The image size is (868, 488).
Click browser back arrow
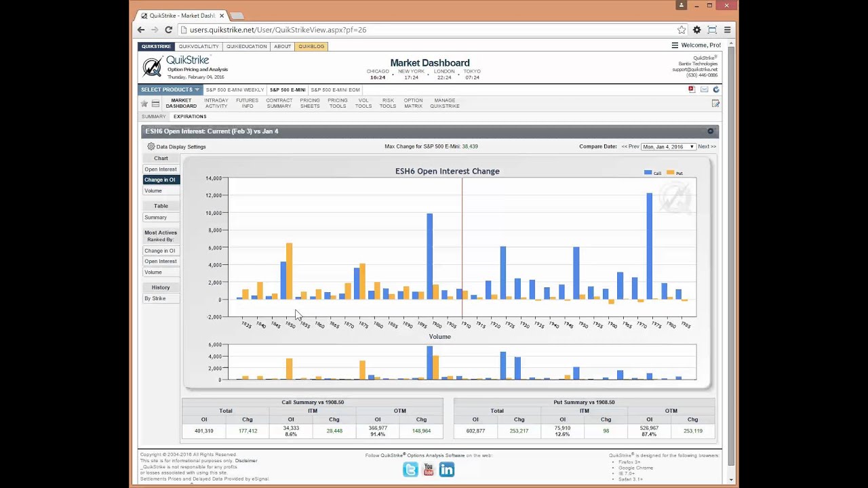pos(141,30)
